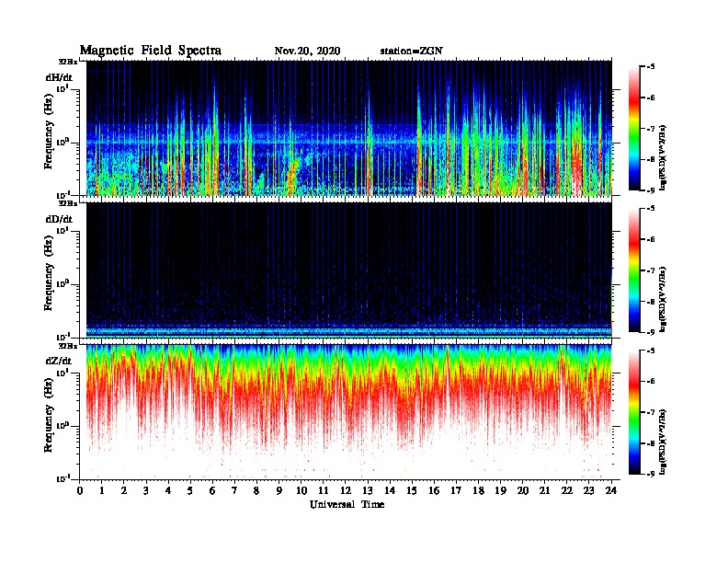
Task: Click the "-7" tick on dZ/dt color scale
Action: pos(651,412)
